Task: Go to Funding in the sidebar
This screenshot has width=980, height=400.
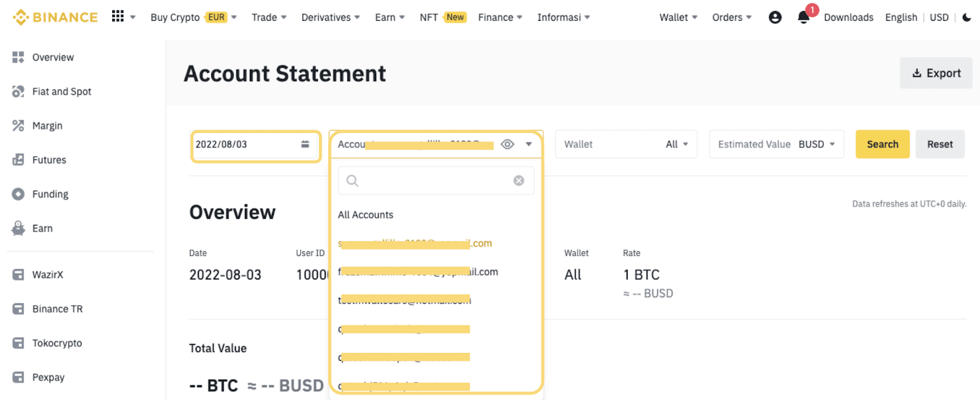Action: coord(50,194)
